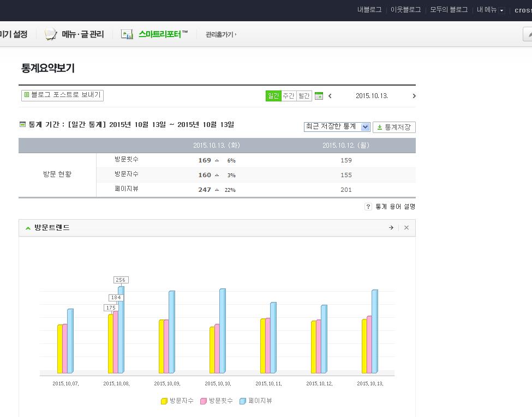Select 일간 daily statistics view
This screenshot has height=417, width=532.
pyautogui.click(x=273, y=96)
